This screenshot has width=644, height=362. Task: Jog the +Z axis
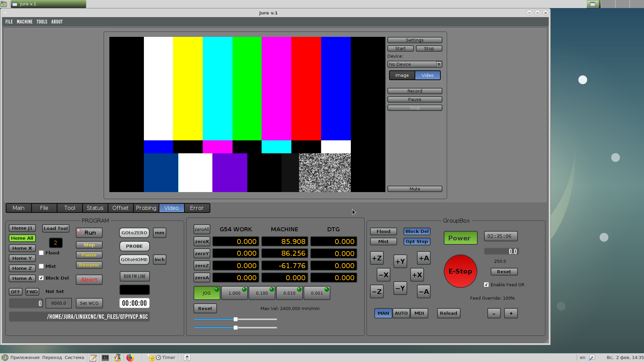pos(377,258)
